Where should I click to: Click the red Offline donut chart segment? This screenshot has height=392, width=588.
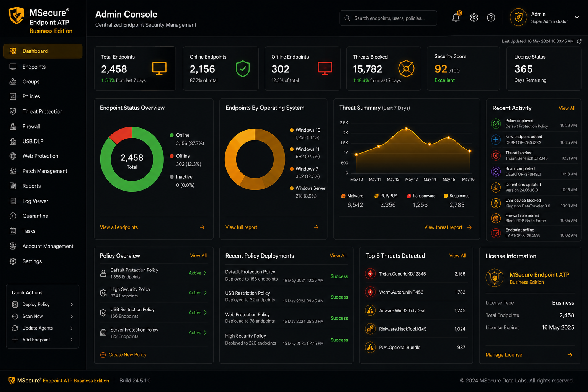click(x=122, y=135)
